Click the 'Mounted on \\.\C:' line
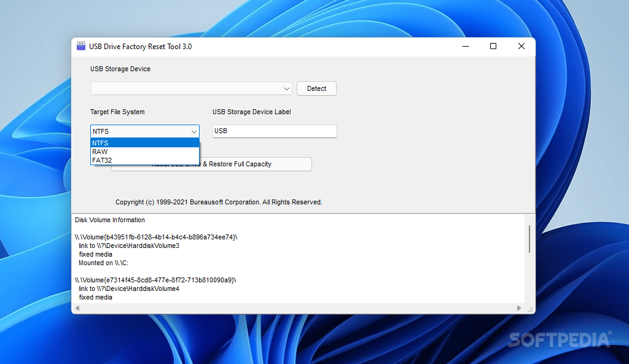Image resolution: width=629 pixels, height=364 pixels. coord(103,263)
